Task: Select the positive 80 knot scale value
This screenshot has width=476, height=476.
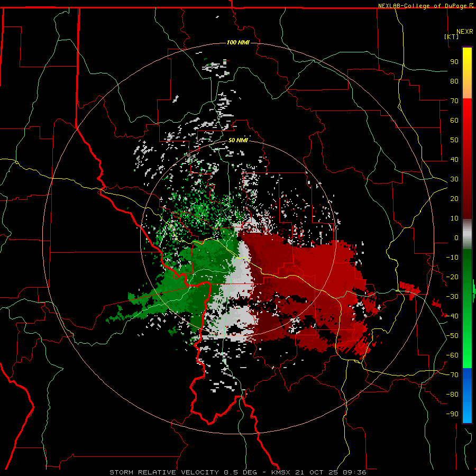Action: pyautogui.click(x=454, y=81)
